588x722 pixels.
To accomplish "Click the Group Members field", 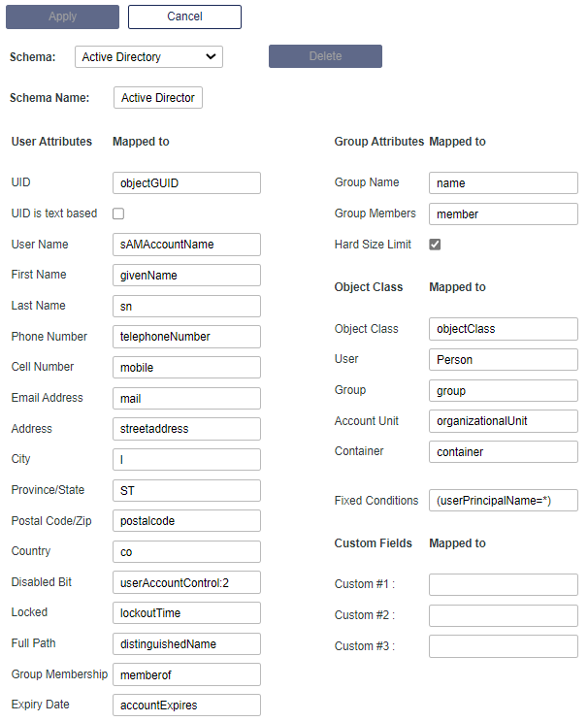I will click(x=503, y=213).
